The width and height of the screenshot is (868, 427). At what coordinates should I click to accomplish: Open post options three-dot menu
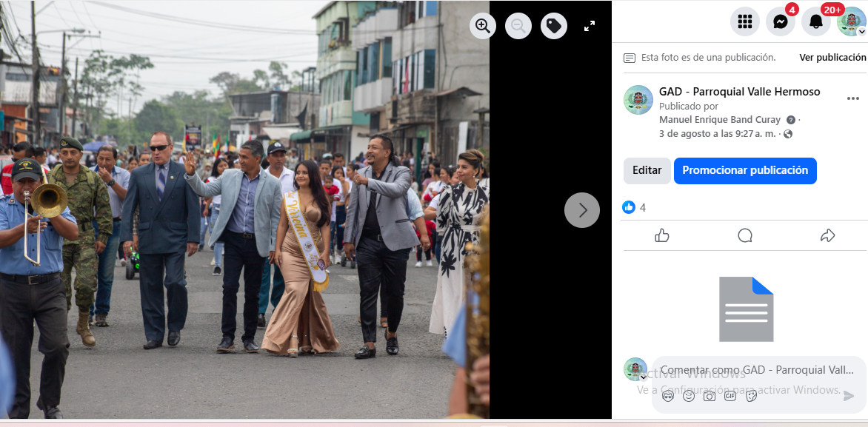pos(853,98)
